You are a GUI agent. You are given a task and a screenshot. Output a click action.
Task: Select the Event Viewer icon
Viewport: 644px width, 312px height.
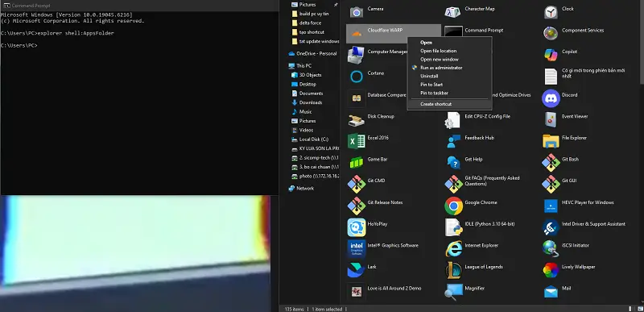coord(551,119)
